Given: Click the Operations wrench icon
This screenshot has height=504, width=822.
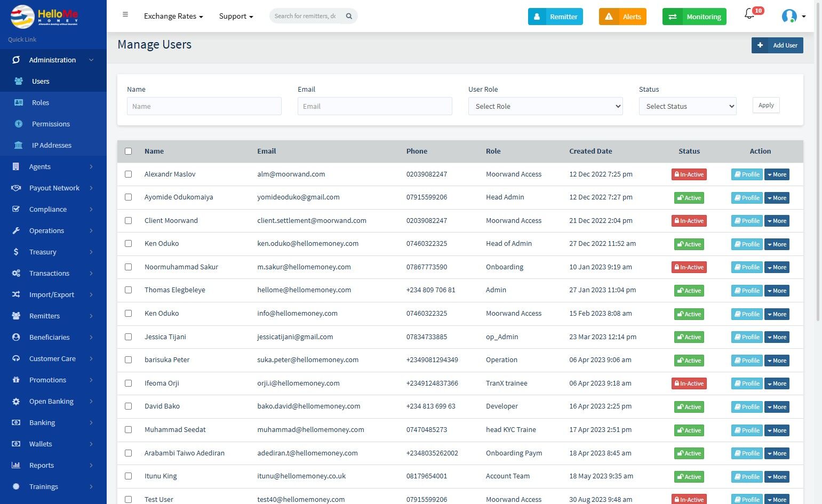Looking at the screenshot, I should (x=16, y=230).
